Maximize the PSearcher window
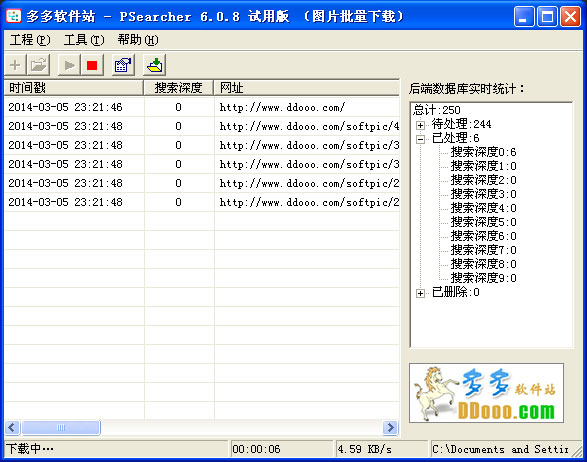 pyautogui.click(x=547, y=16)
